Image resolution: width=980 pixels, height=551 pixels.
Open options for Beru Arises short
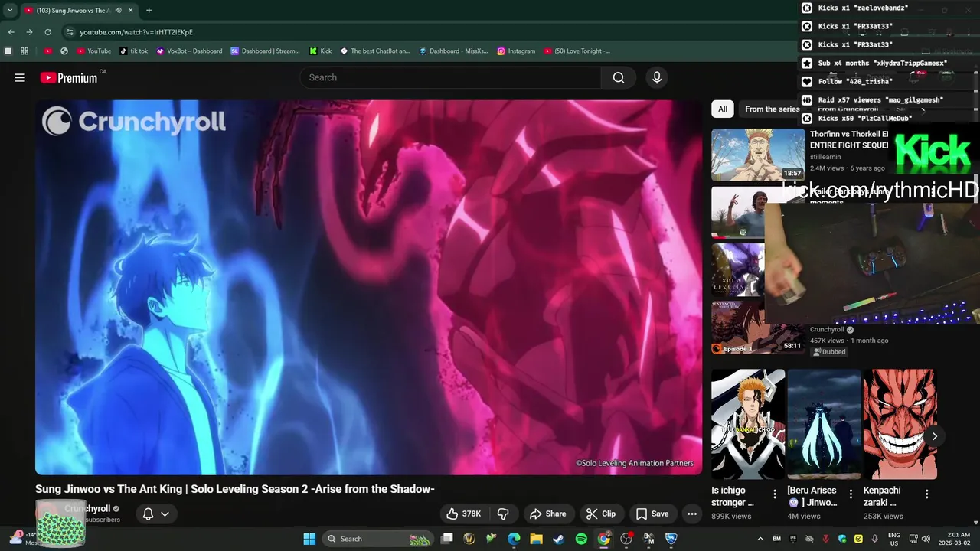[851, 494]
